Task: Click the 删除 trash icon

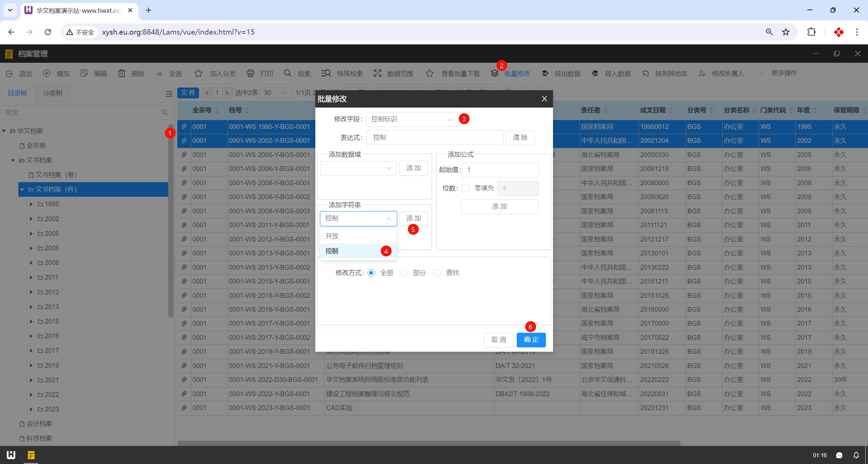Action: point(122,73)
